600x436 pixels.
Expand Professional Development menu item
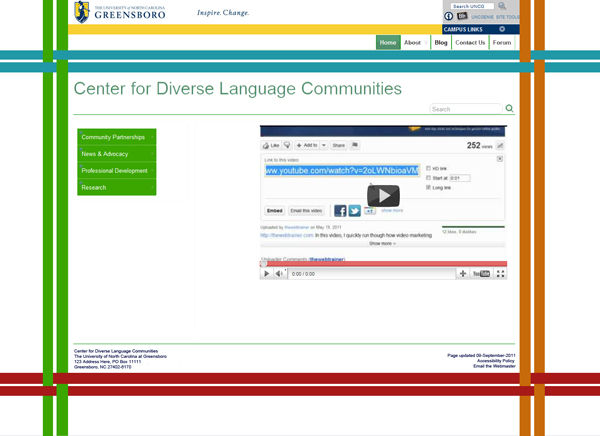[117, 171]
